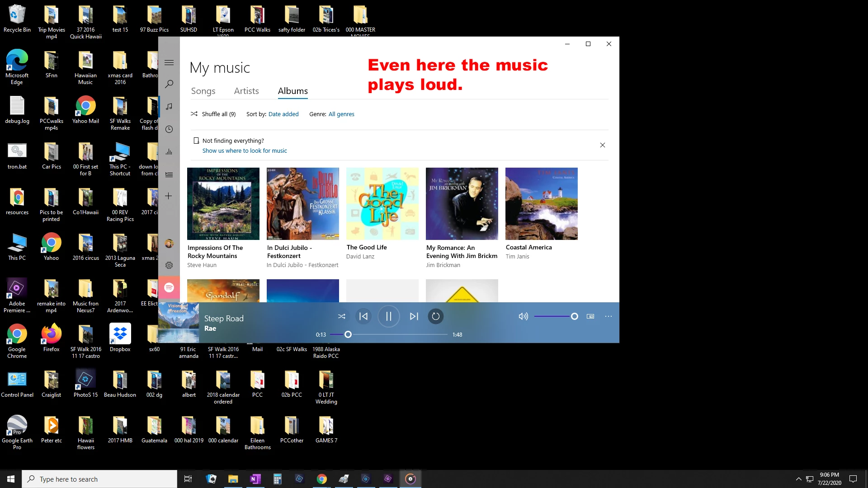The image size is (868, 488).
Task: Open Now playing bars icon
Action: tap(169, 152)
